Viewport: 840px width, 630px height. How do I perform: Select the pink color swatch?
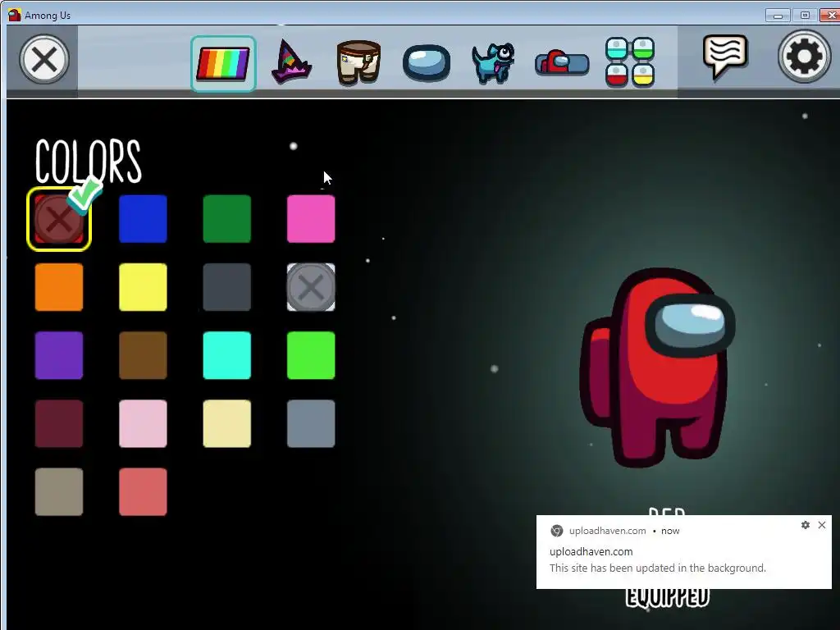pyautogui.click(x=311, y=219)
